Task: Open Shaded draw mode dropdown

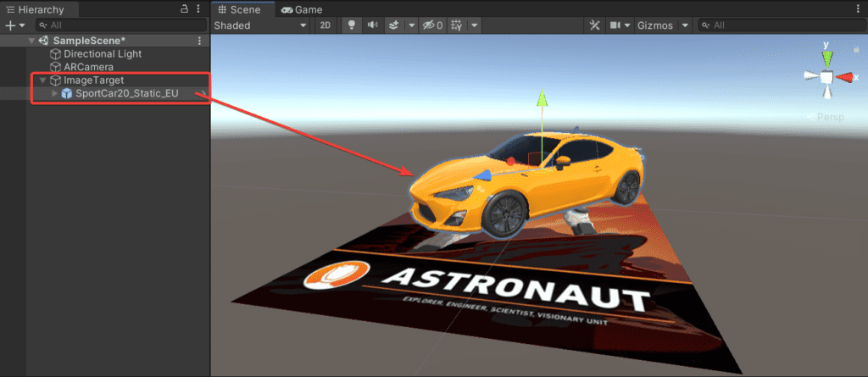Action: tap(259, 25)
